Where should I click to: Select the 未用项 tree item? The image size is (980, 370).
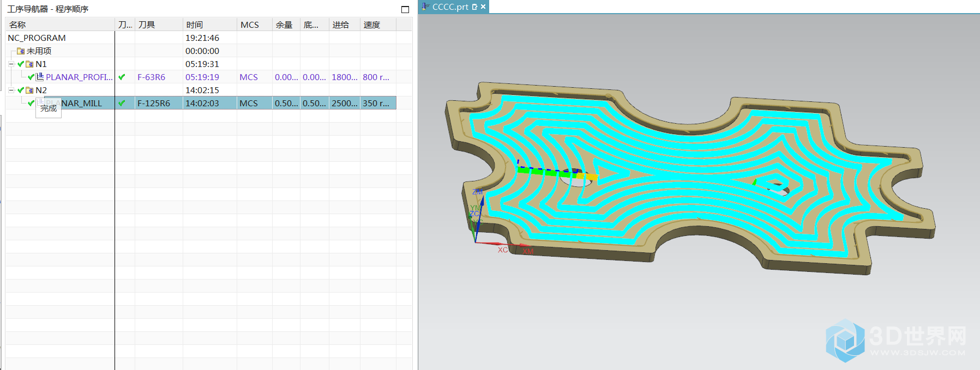pos(39,51)
